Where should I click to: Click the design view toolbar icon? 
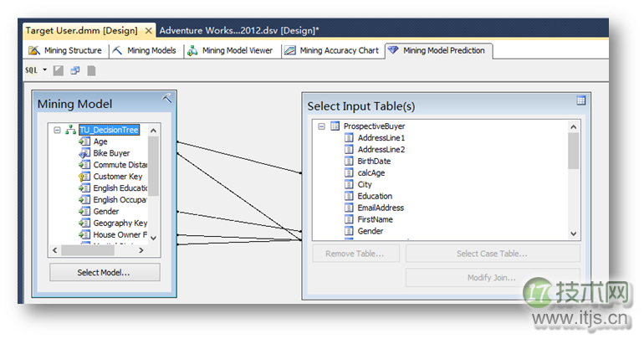59,70
